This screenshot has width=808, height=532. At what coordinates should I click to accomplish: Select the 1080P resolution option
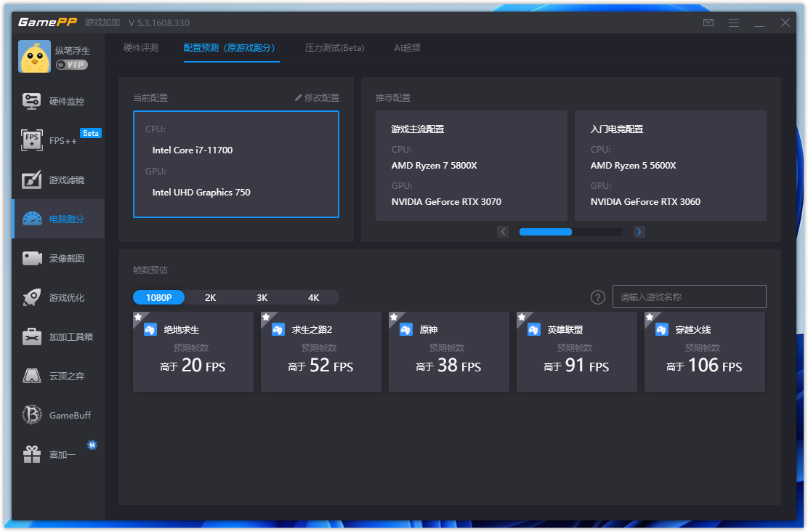158,297
